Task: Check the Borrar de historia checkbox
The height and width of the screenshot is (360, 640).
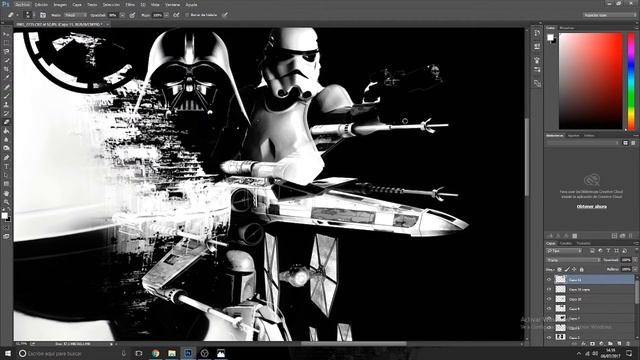Action: pos(187,15)
